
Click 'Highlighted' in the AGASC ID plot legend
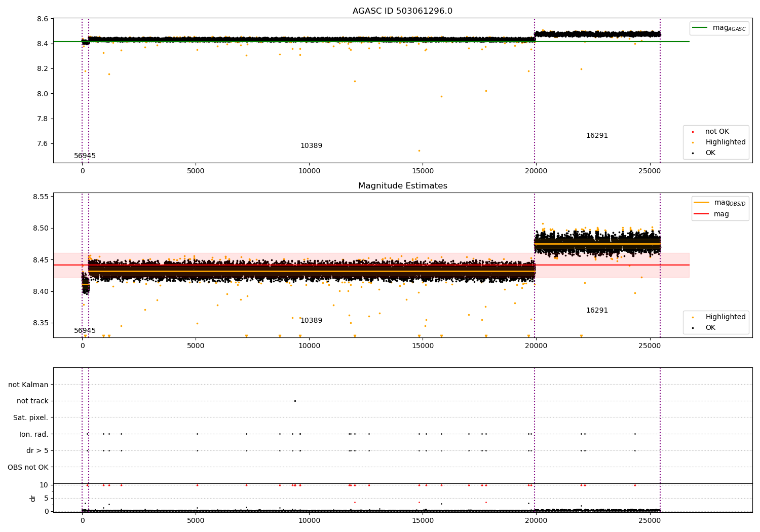click(x=726, y=142)
